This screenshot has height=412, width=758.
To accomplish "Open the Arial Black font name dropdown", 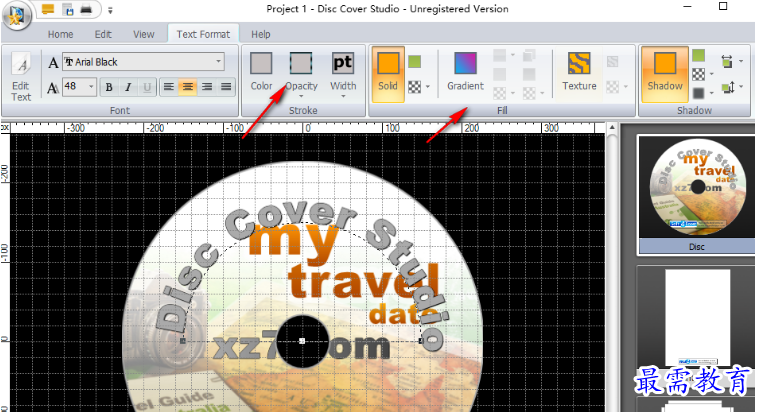I will tap(219, 62).
